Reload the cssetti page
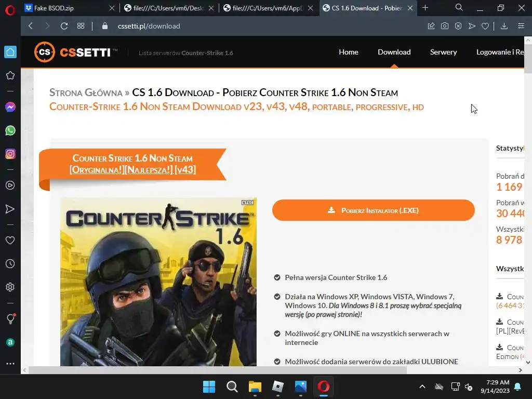Screen dimensions: 532x399 point(64,26)
